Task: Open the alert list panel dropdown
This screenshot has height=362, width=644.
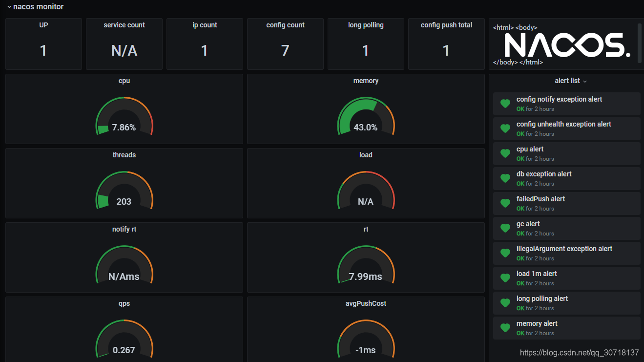Action: [x=585, y=81]
